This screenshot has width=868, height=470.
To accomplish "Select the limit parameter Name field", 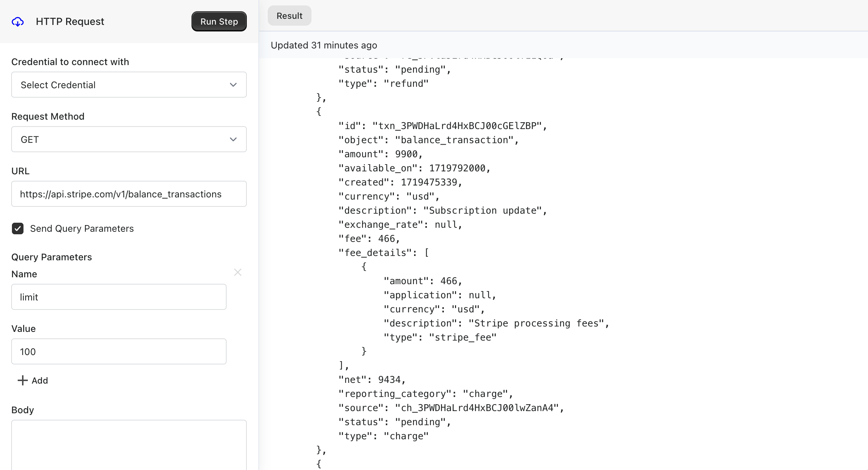I will (x=119, y=297).
